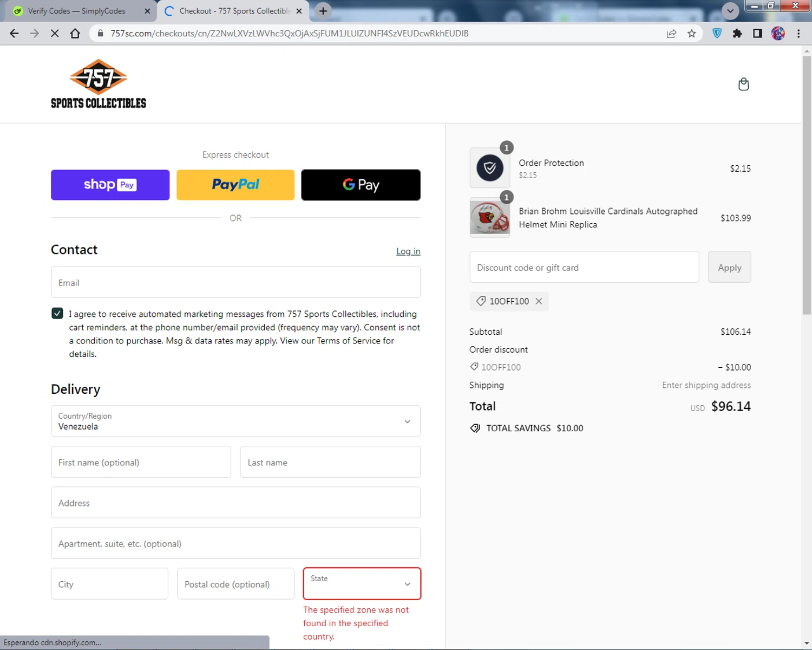Click the browser address bar URL
Viewport: 812px width, 650px height.
tap(290, 34)
